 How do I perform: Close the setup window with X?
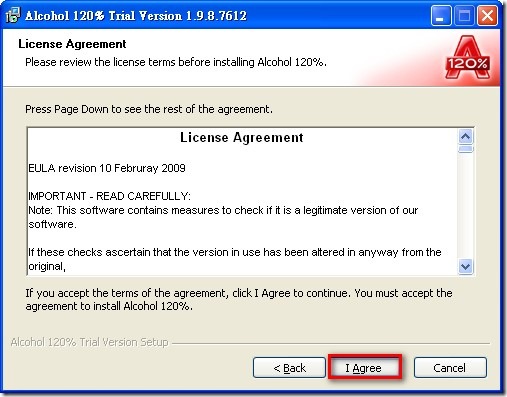pos(487,15)
